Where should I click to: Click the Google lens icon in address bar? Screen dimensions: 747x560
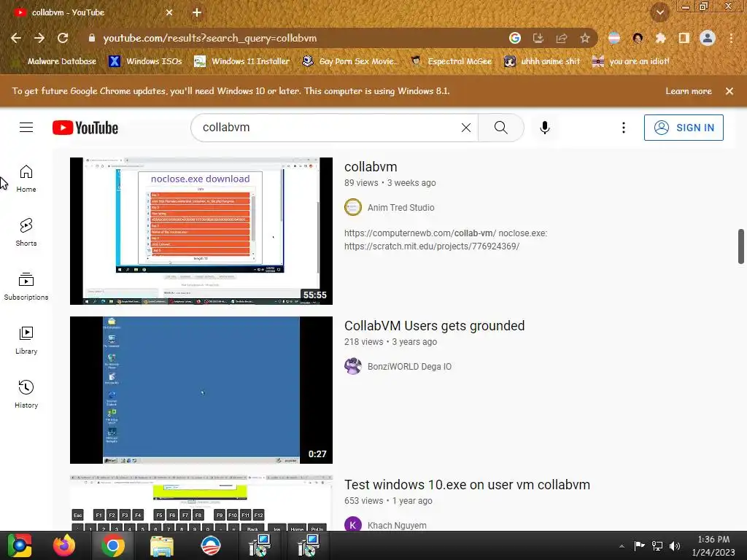tap(514, 38)
